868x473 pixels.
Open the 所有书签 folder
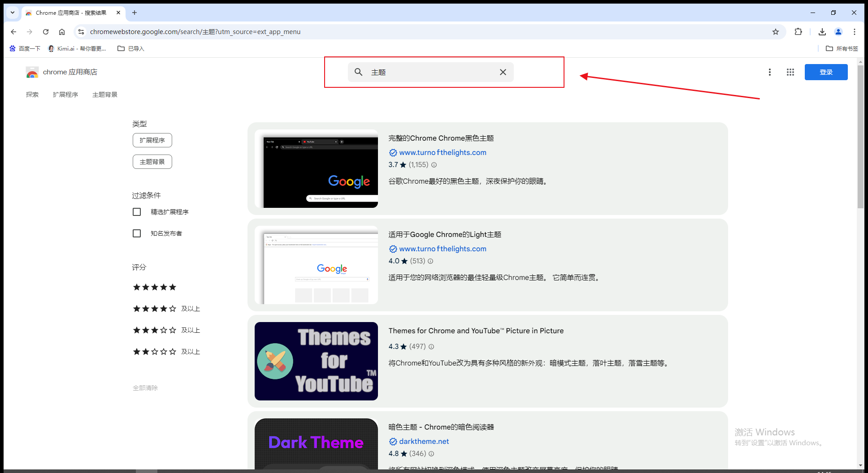click(842, 48)
